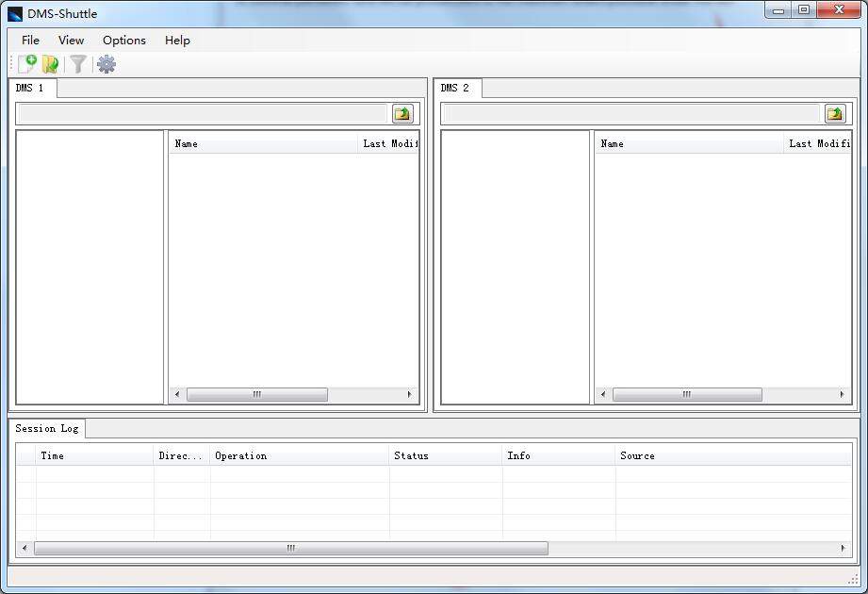The image size is (868, 594).
Task: Switch to the Session Log tab
Action: pos(47,428)
